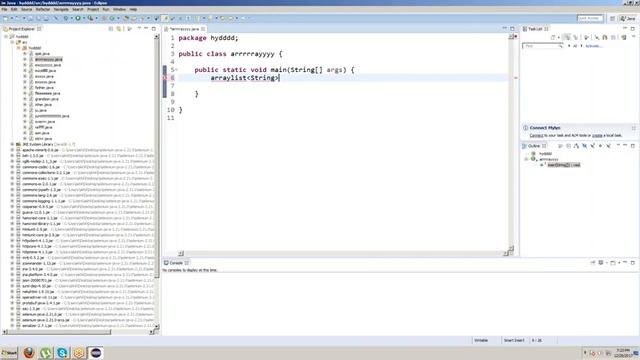Click Writable in the status bar
This screenshot has height=360, width=640.
[481, 340]
